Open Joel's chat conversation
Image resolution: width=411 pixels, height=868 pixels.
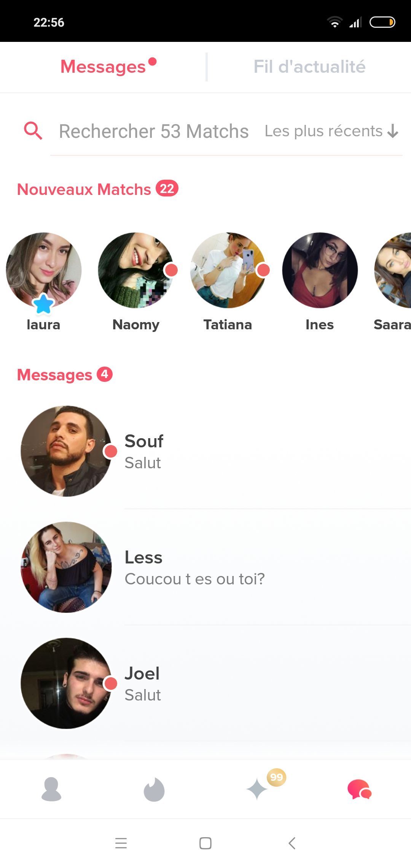(x=205, y=683)
